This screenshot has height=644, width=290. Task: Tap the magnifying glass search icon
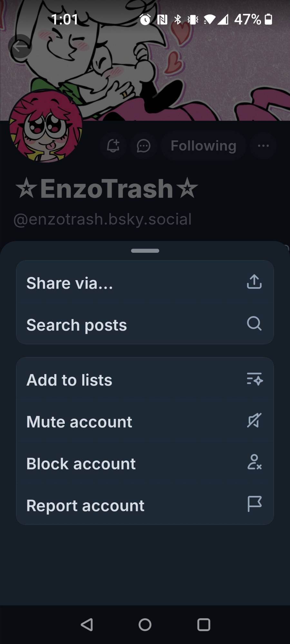coord(254,323)
